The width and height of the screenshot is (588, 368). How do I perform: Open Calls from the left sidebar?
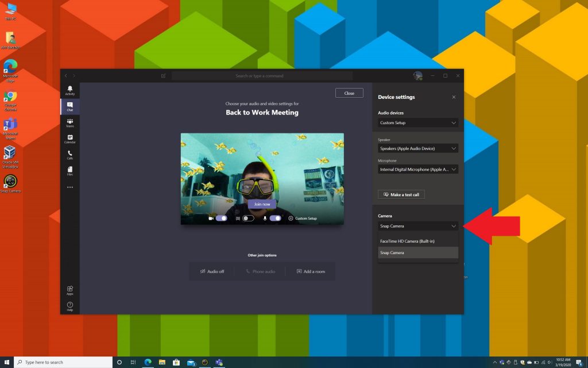click(x=69, y=155)
